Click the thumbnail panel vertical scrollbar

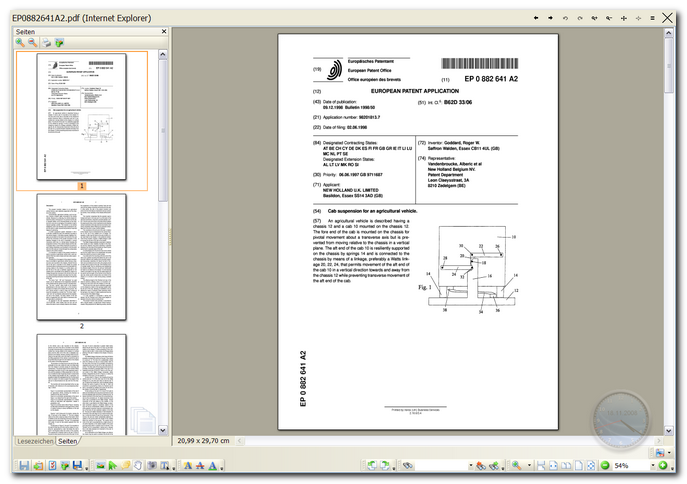[164, 240]
